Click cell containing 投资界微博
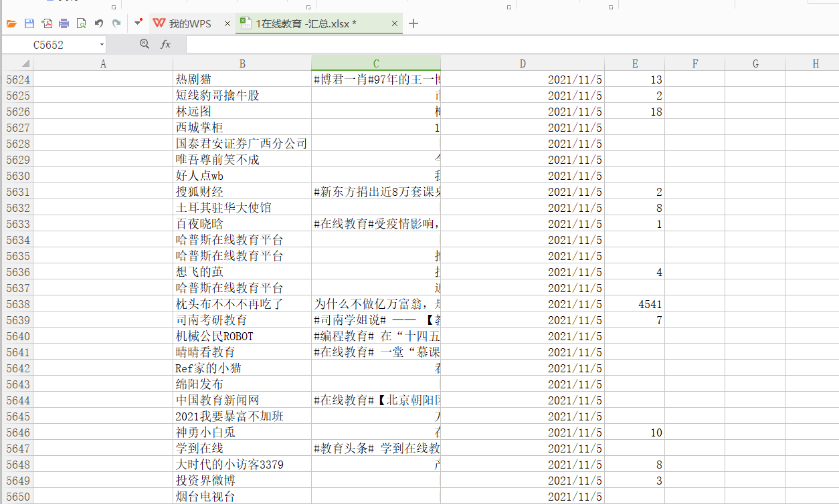 pos(242,481)
